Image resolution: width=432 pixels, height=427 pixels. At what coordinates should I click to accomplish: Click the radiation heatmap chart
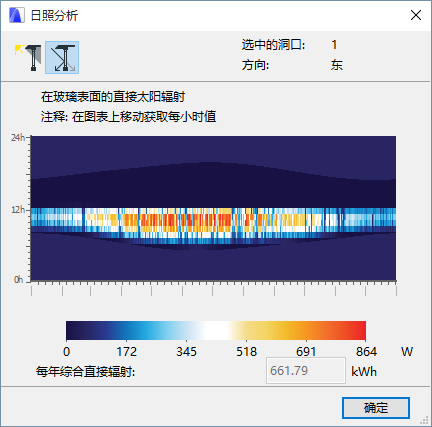pos(213,208)
